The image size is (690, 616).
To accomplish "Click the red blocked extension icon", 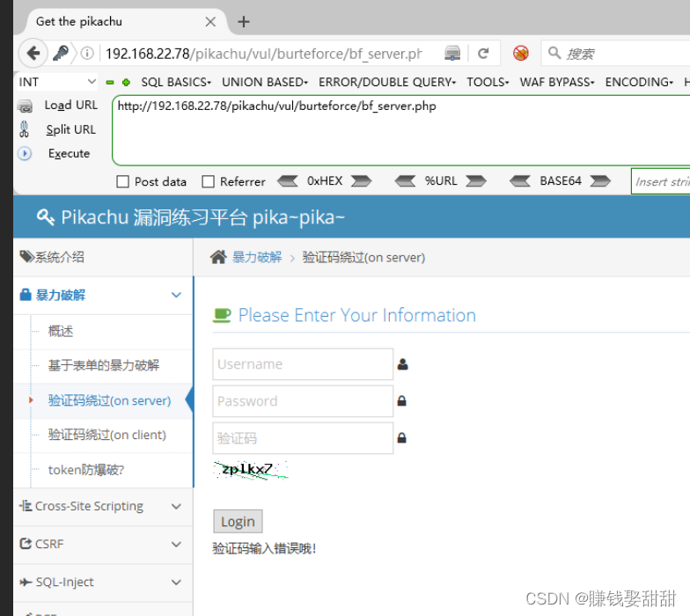I will (521, 53).
